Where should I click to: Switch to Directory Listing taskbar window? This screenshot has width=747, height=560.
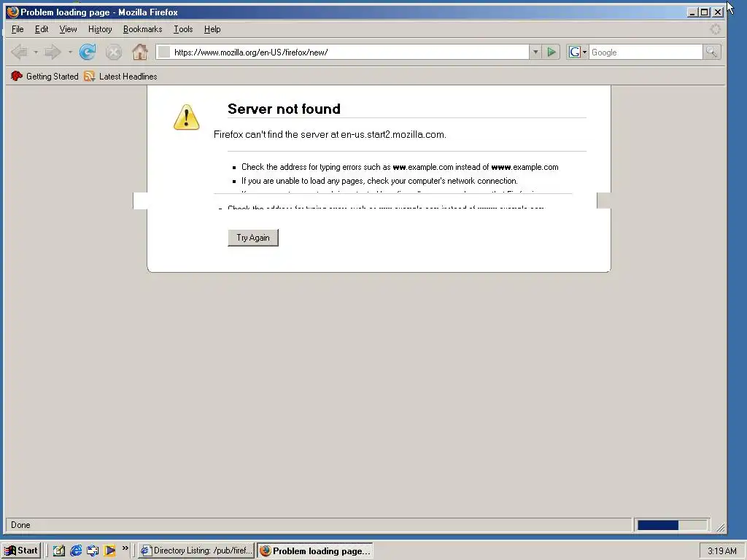click(196, 551)
